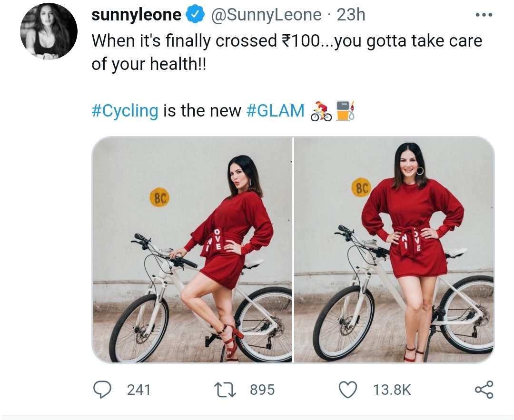Click the reply speech bubble icon
The width and height of the screenshot is (514, 420).
coord(102,390)
